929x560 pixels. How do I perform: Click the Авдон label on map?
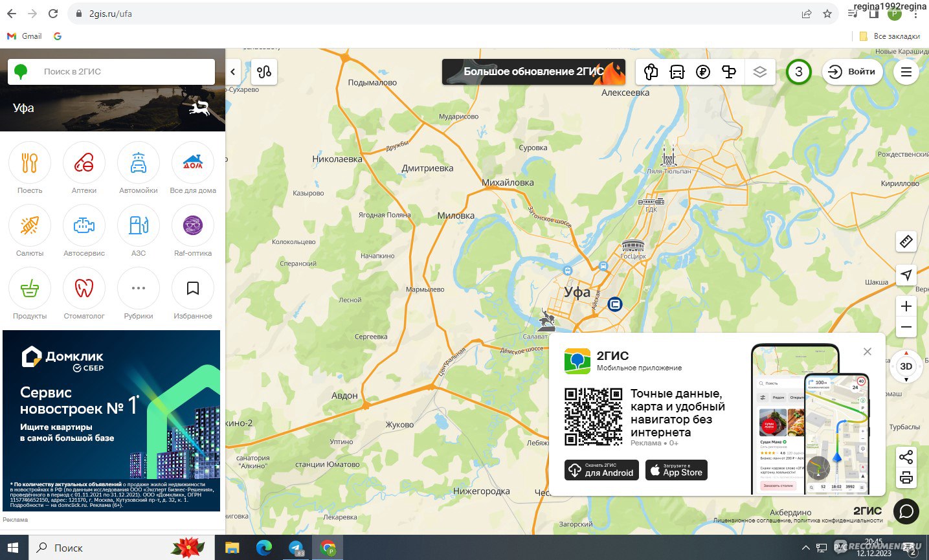[344, 396]
